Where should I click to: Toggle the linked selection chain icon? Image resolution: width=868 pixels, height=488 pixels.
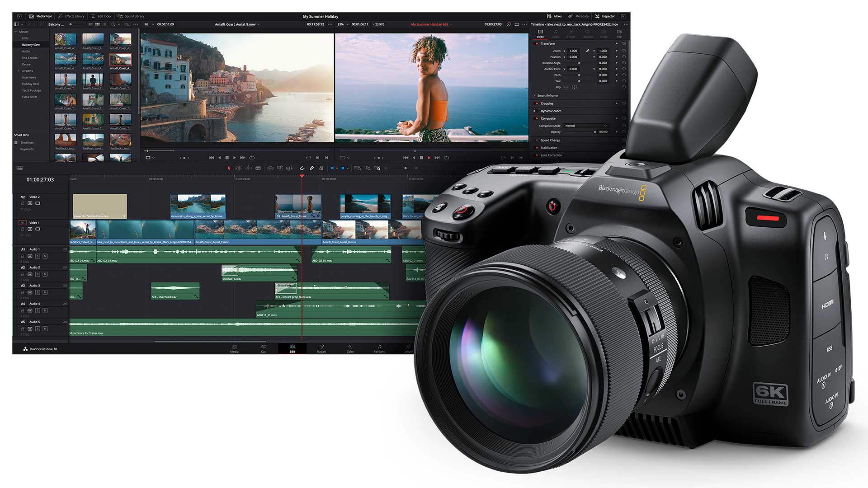click(311, 168)
